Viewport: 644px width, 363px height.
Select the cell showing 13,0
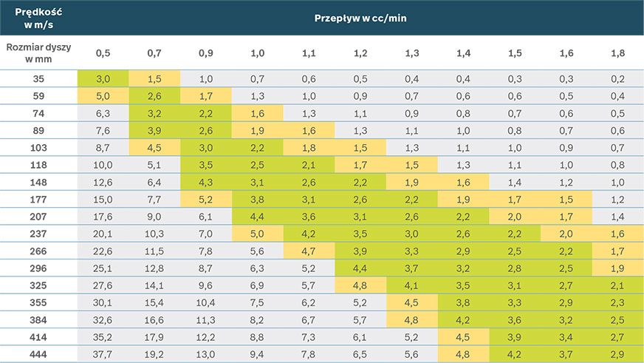tap(206, 353)
